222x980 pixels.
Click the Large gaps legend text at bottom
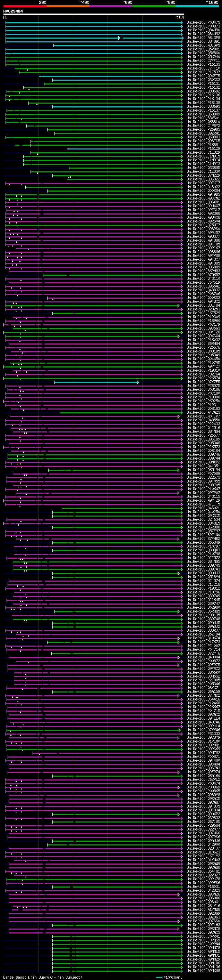click(43, 977)
